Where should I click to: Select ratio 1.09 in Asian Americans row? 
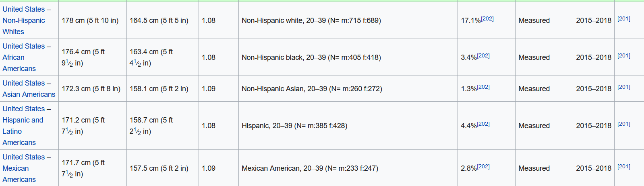pos(209,89)
